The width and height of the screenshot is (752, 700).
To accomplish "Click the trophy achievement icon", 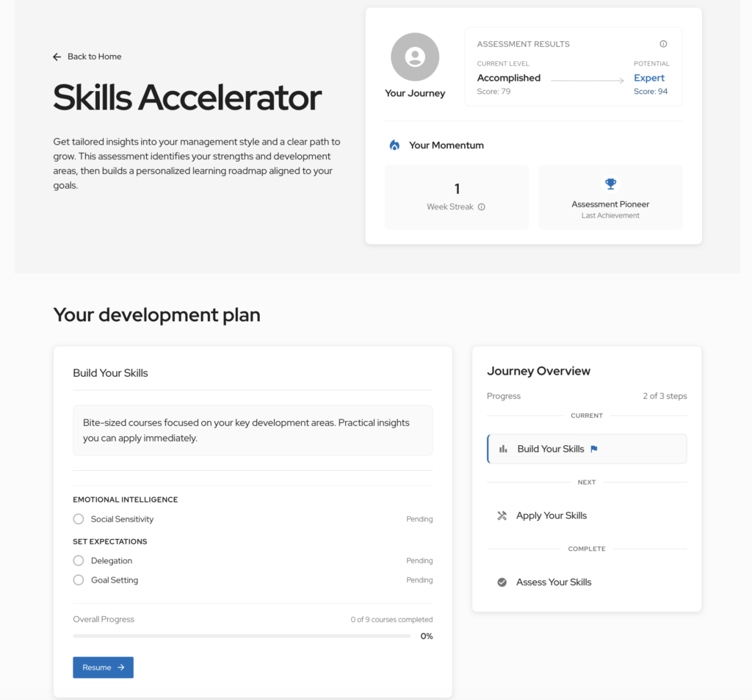I will pos(610,184).
